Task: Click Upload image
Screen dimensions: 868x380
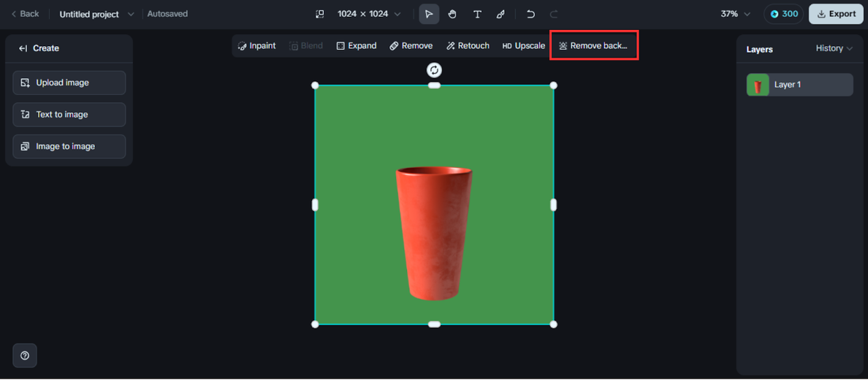Action: [x=69, y=83]
